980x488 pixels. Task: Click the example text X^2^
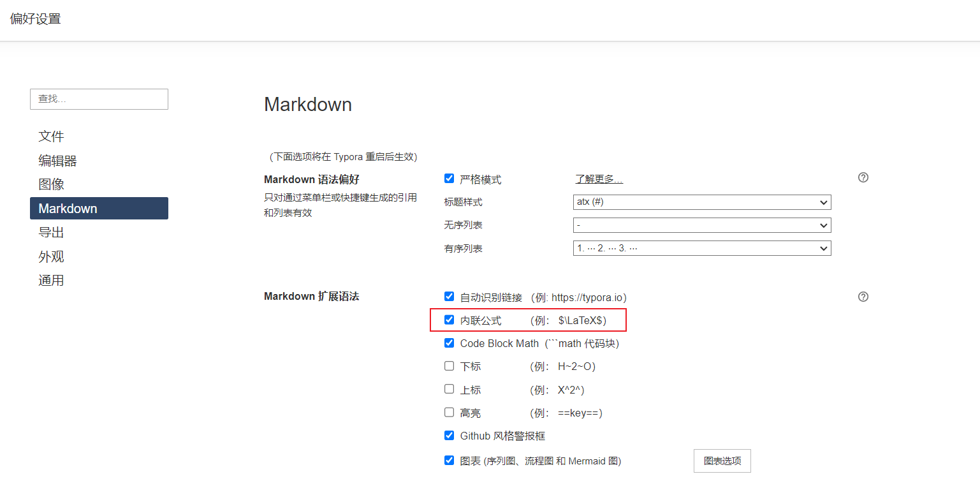[x=569, y=390]
